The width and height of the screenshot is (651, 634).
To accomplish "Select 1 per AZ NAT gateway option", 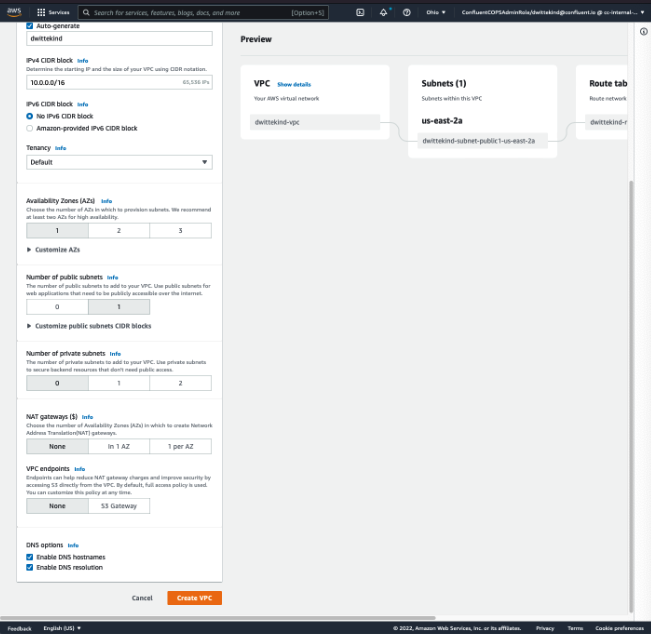I will click(x=180, y=446).
